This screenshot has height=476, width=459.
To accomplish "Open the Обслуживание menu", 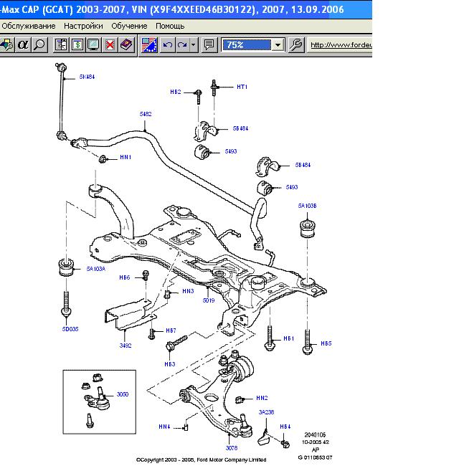I will [29, 26].
